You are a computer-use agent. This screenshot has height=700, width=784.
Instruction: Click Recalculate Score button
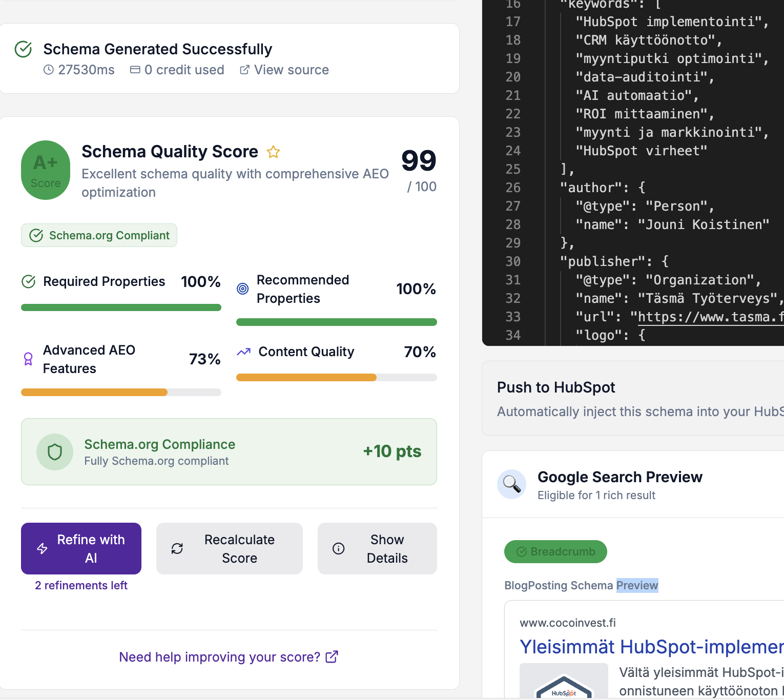point(229,549)
